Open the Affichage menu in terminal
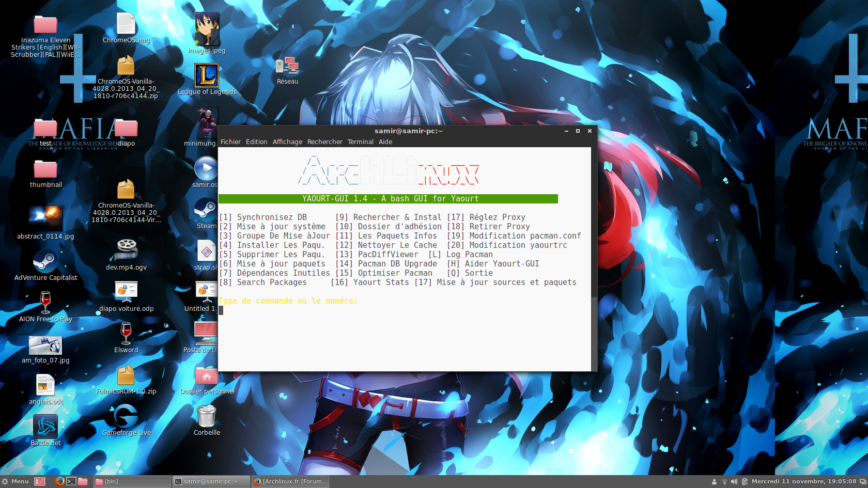 tap(287, 142)
